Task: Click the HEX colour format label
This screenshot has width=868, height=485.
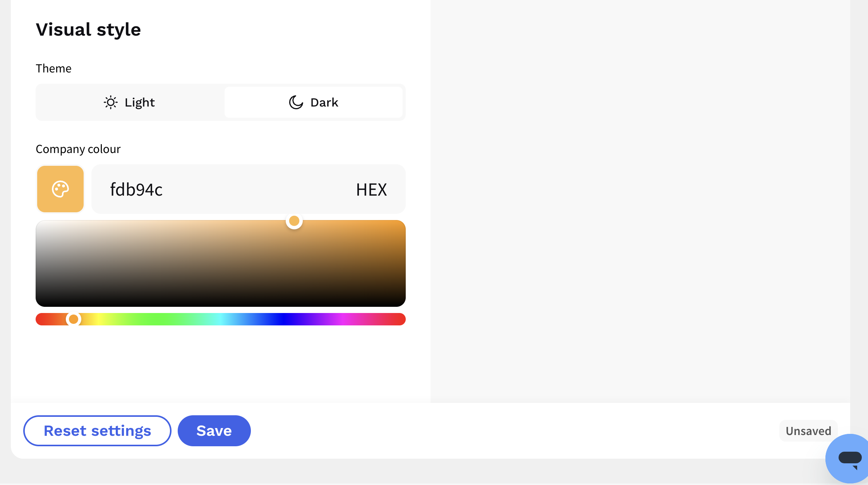Action: pyautogui.click(x=371, y=190)
